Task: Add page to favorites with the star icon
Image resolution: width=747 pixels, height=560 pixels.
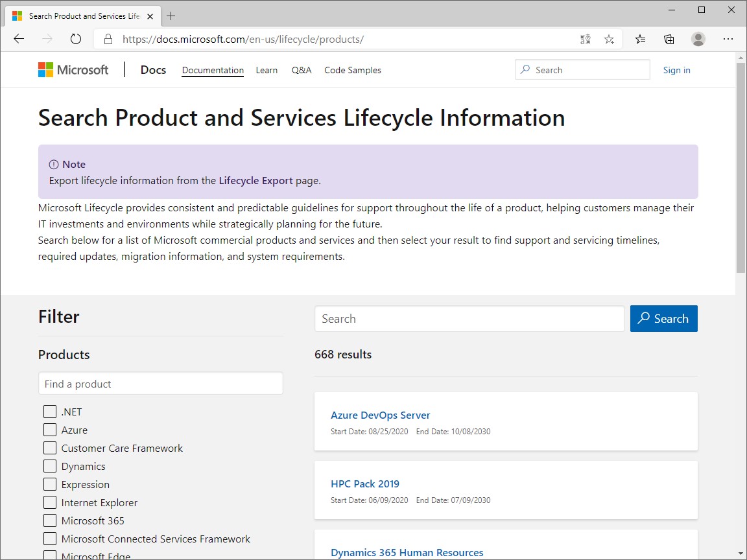Action: [609, 39]
